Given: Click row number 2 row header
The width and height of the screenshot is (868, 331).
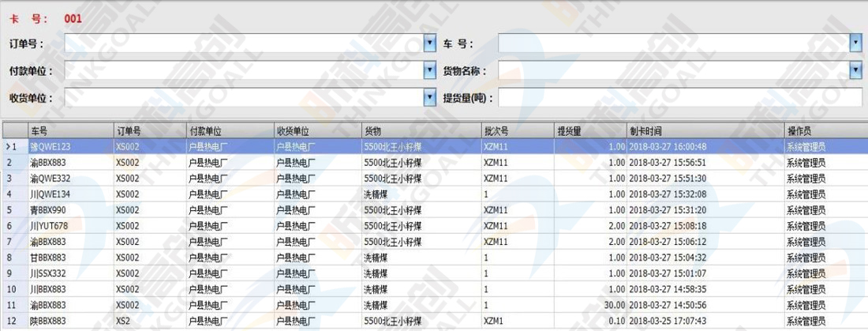Looking at the screenshot, I should click(x=14, y=163).
